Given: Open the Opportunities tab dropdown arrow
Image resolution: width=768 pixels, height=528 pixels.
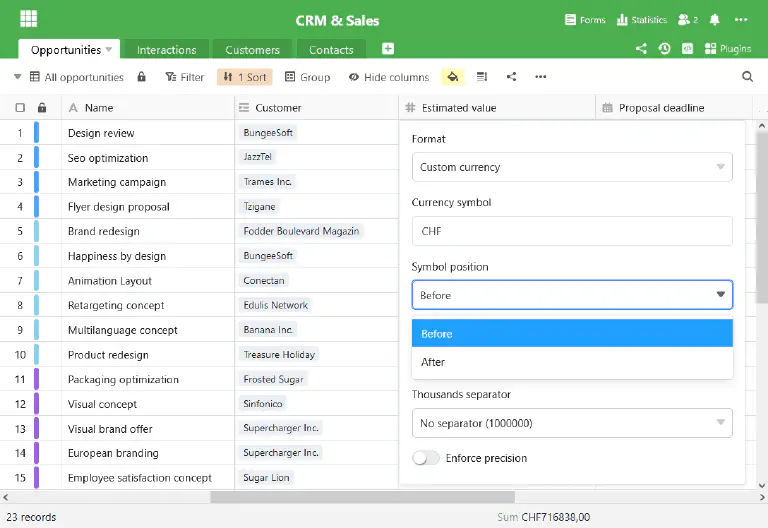Looking at the screenshot, I should click(109, 49).
